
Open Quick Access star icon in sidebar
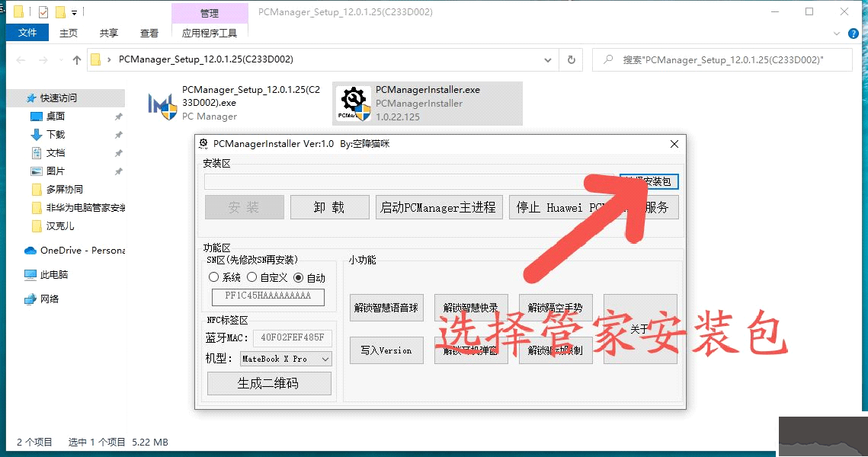[31, 98]
